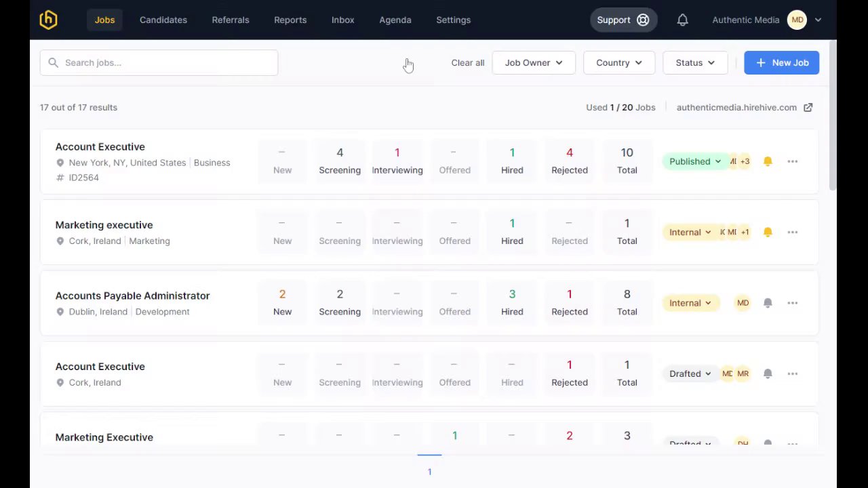The height and width of the screenshot is (488, 868).
Task: Open the Marketing executive job in Cork
Action: point(104,224)
